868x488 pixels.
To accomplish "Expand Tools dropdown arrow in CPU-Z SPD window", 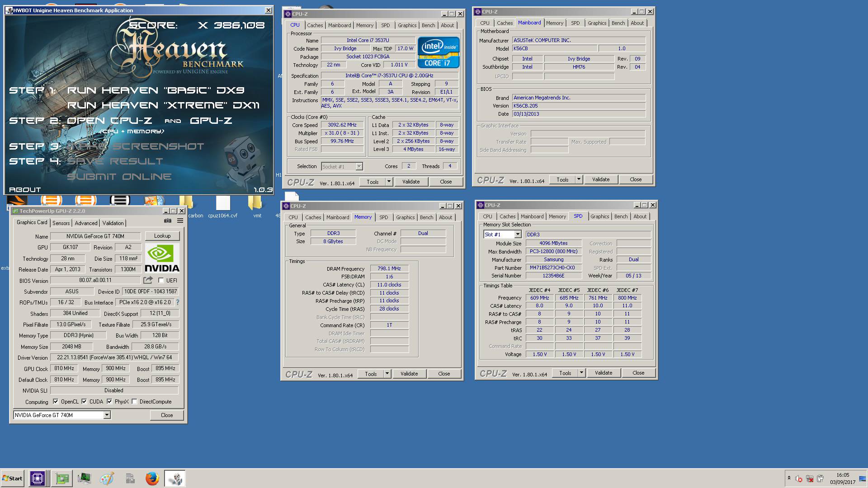I will pos(581,373).
